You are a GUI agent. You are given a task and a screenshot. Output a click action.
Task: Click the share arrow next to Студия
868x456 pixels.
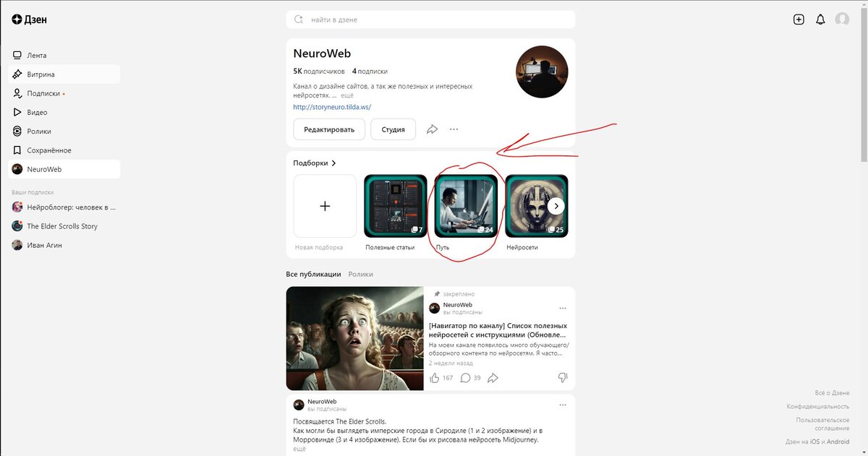click(x=432, y=129)
